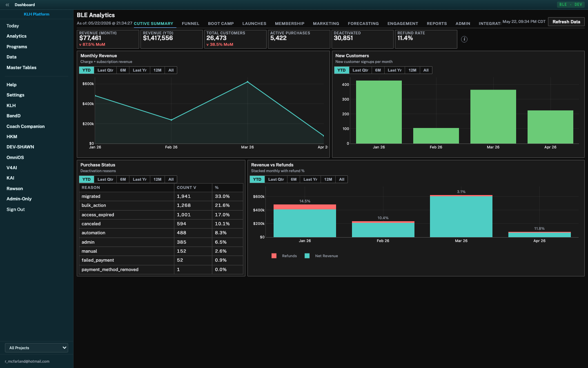Choose 12M range for New Customers
The width and height of the screenshot is (588, 368).
[x=413, y=70]
